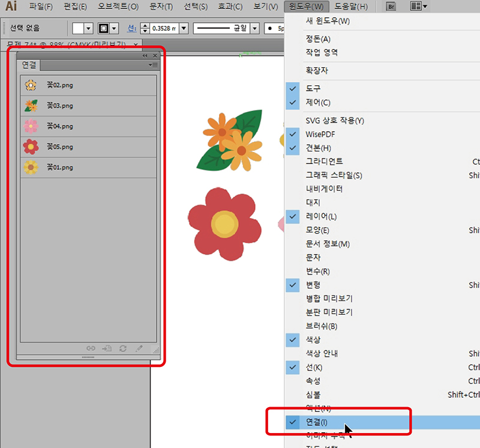
Task: Click the 선: stroke panel link
Action: click(x=131, y=28)
